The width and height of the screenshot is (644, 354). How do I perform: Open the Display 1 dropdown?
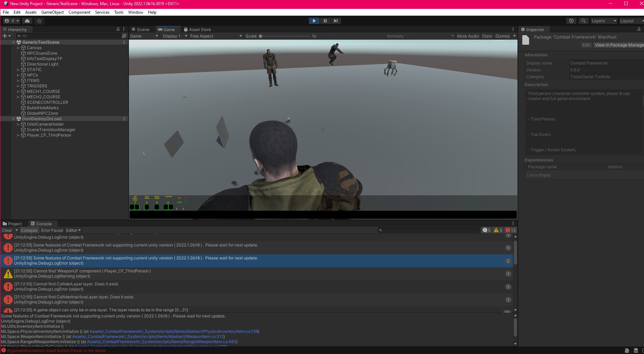tap(175, 36)
